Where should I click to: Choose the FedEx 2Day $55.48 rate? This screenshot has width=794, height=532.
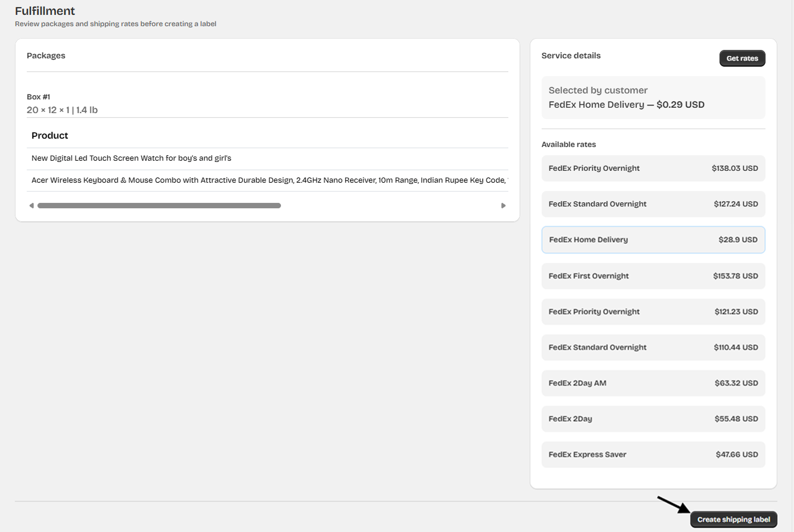pyautogui.click(x=653, y=419)
